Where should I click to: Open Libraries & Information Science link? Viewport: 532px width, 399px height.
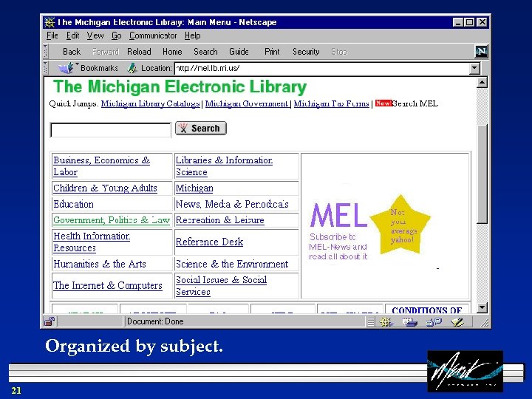pos(224,166)
